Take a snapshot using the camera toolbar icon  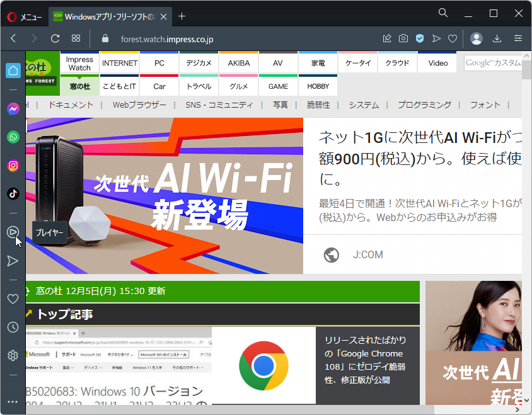(403, 38)
